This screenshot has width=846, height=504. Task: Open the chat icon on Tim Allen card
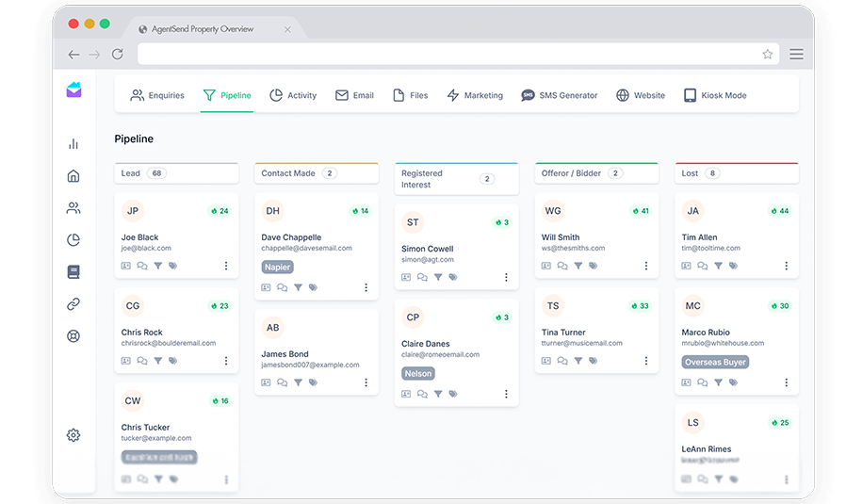703,266
